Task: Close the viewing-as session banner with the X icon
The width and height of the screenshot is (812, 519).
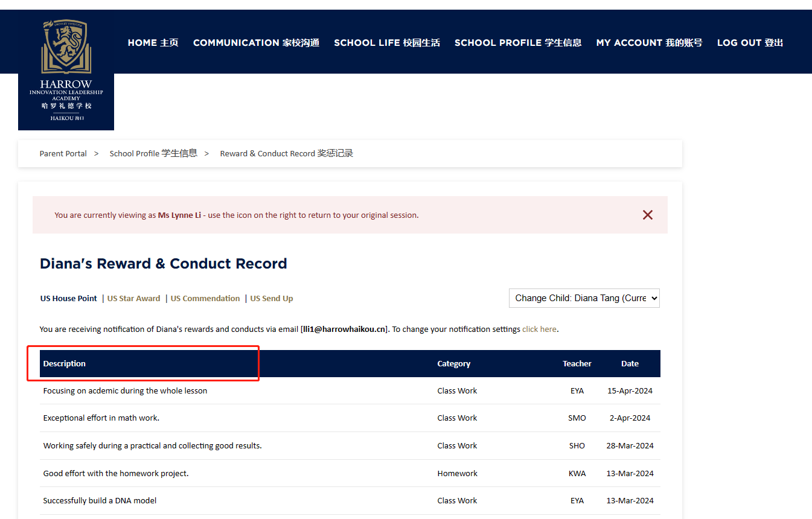Action: coord(648,215)
